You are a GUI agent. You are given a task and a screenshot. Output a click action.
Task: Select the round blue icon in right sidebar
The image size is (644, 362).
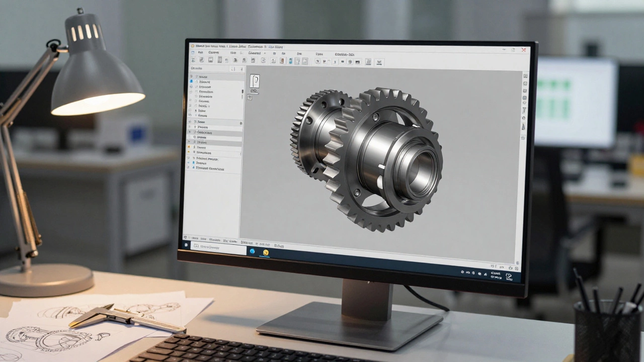tap(525, 98)
